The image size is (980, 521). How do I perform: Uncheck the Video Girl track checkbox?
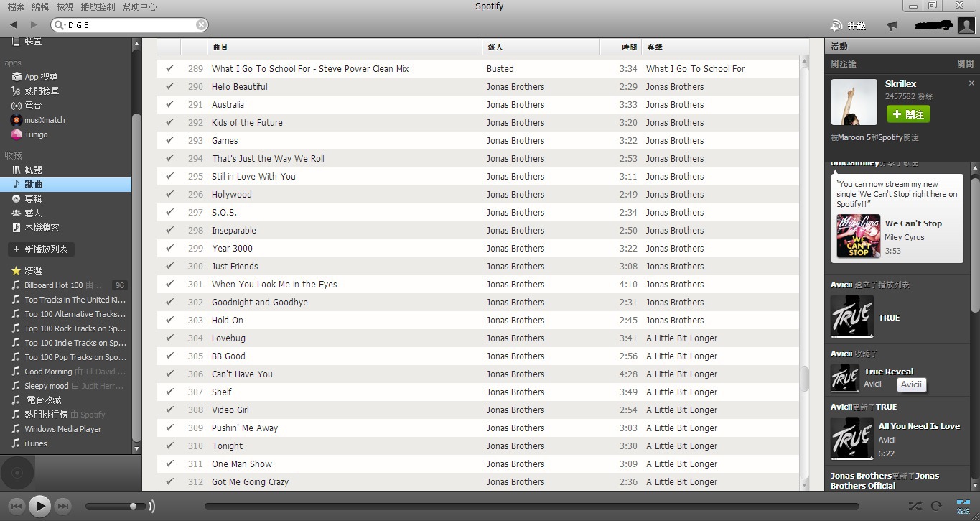tap(170, 410)
